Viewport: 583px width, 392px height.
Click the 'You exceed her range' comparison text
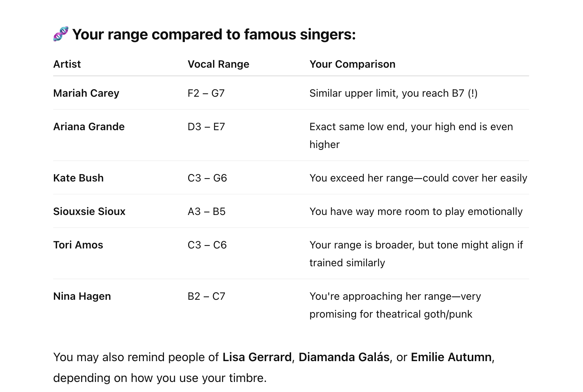point(418,178)
